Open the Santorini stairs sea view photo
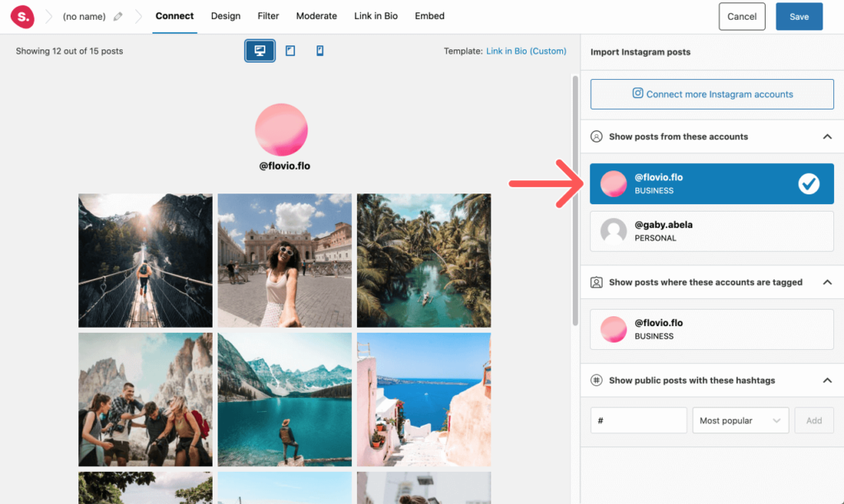The height and width of the screenshot is (504, 844). coord(424,399)
